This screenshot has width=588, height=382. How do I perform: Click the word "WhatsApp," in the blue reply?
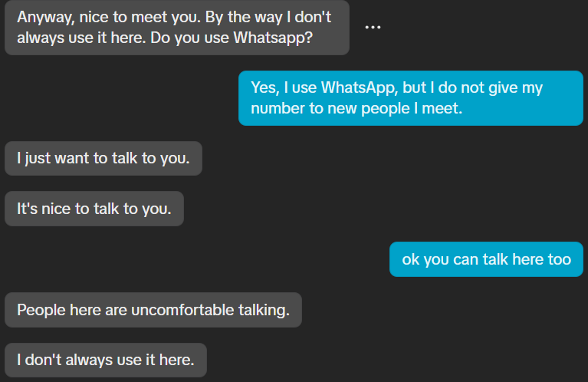tap(360, 87)
